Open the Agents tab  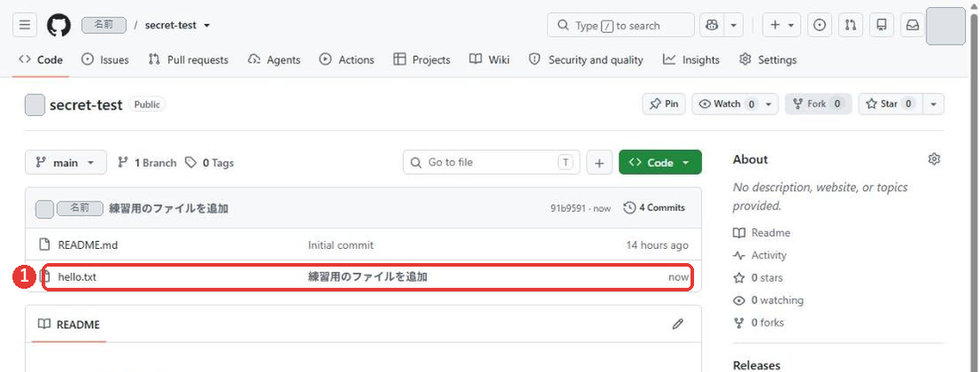coord(274,60)
